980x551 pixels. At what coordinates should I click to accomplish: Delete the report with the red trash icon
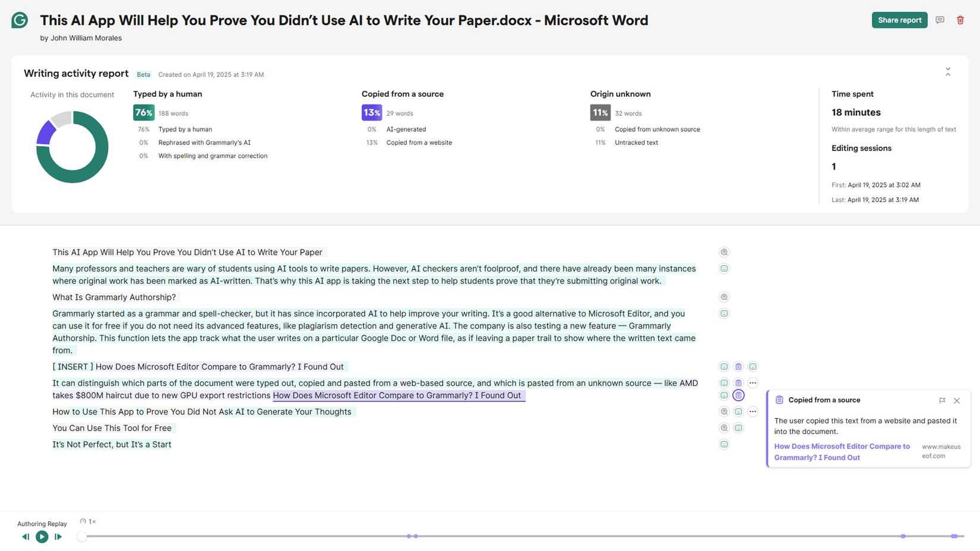960,20
